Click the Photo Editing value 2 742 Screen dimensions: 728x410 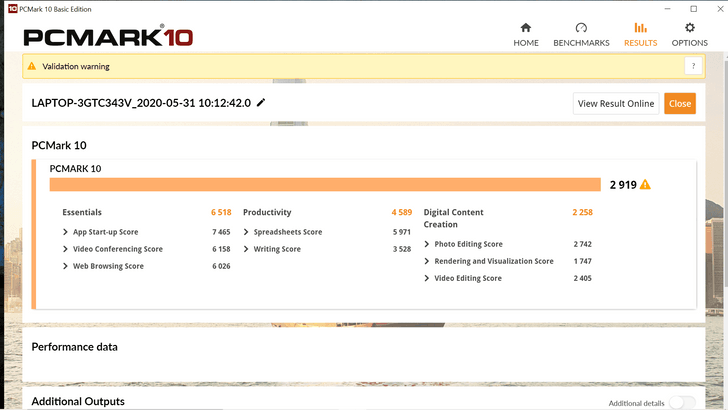click(582, 244)
